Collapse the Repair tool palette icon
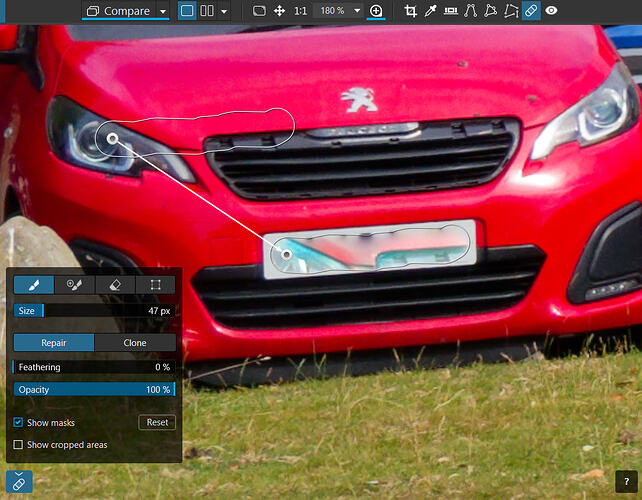 [x=19, y=481]
